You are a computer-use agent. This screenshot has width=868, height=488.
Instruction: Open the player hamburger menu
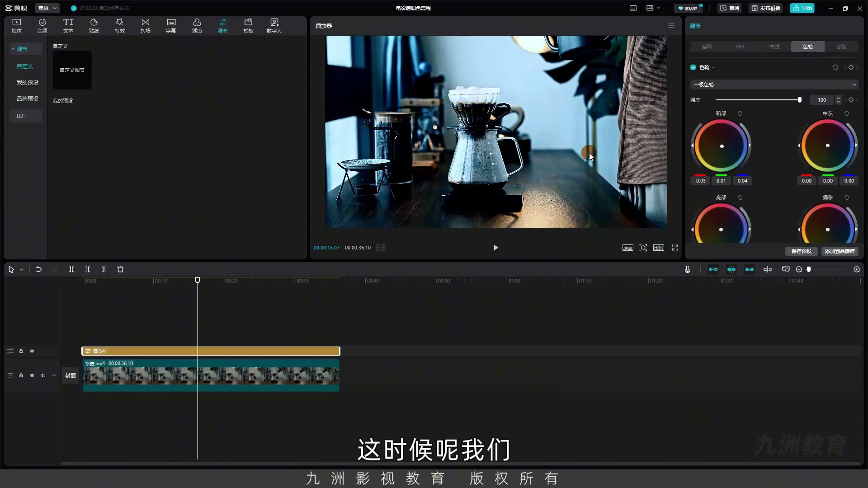(671, 26)
